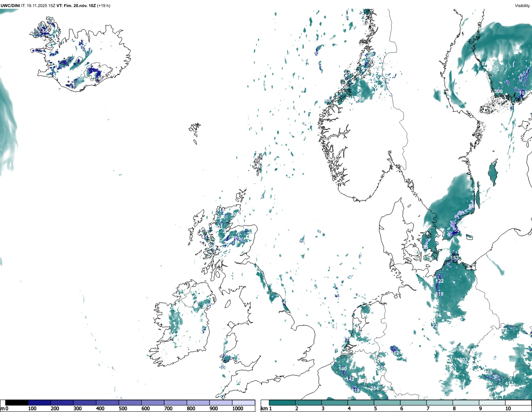Viewport: 532px width, 412px height.
Task: Click the 600–700 m legend swatch
Action: coord(153,403)
